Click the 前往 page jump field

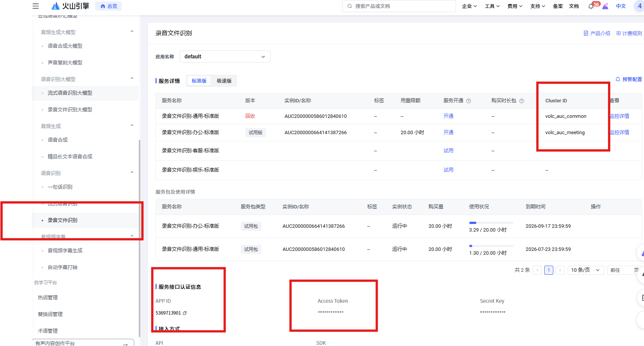click(624, 270)
